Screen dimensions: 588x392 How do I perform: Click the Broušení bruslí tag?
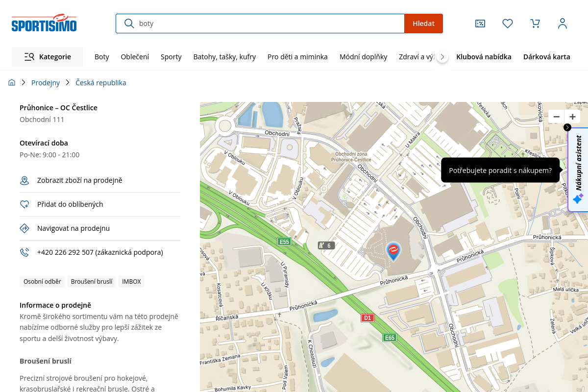92,282
